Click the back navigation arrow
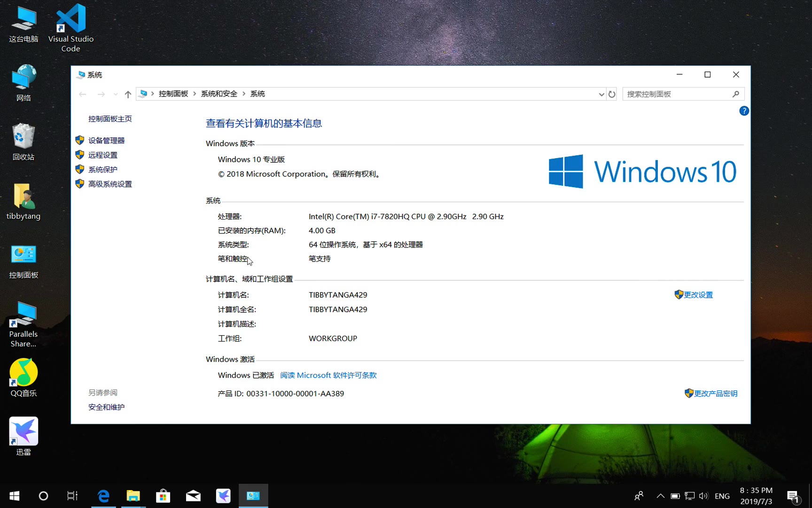The height and width of the screenshot is (508, 812). (83, 94)
